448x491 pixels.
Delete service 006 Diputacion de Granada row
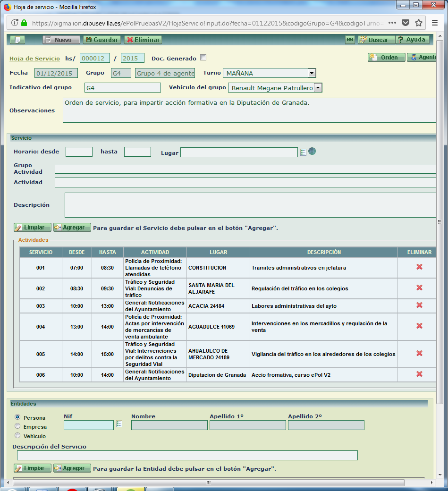tap(419, 374)
